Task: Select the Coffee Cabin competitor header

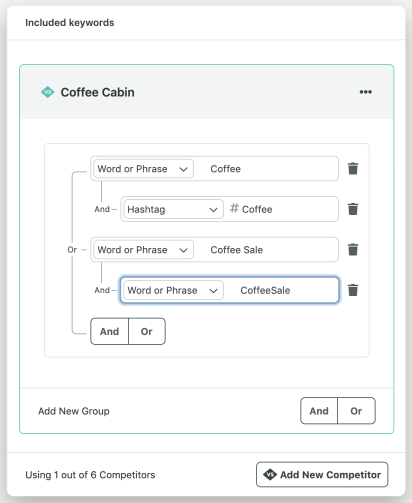Action: [x=207, y=92]
